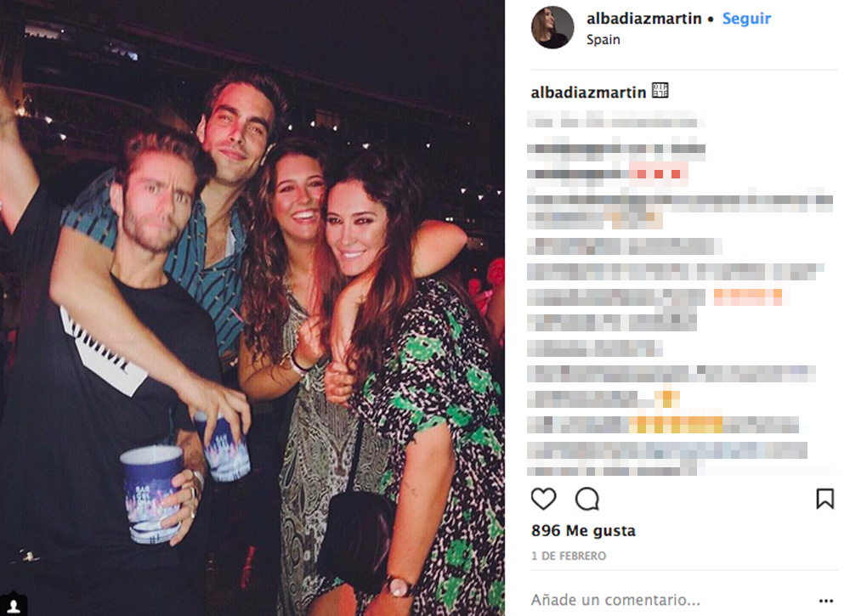
Task: Follow the account with Seguir
Action: [x=746, y=19]
